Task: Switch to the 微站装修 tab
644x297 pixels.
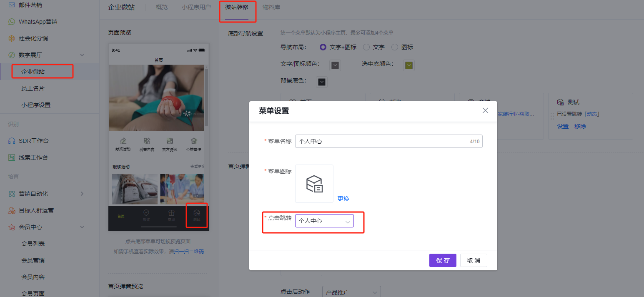Action: (237, 7)
